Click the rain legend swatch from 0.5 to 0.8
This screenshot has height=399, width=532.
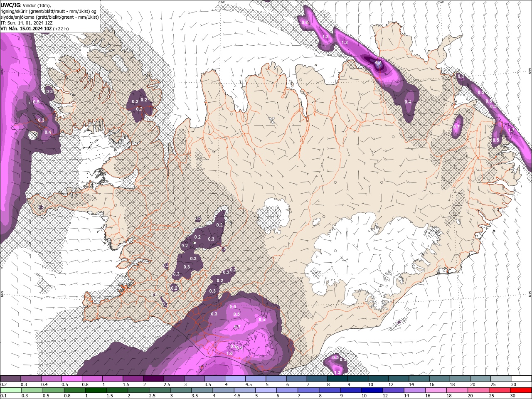54,390
